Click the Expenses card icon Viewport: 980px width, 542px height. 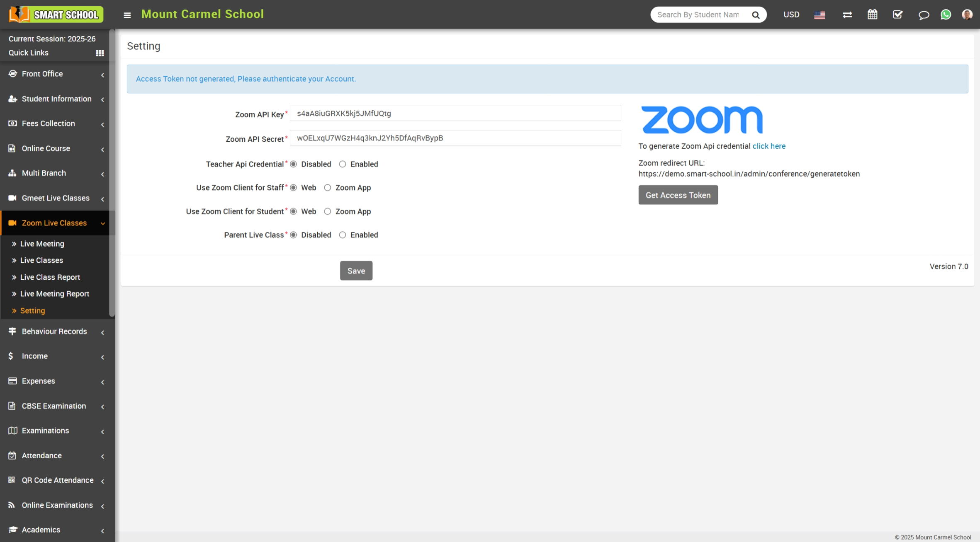(x=13, y=381)
